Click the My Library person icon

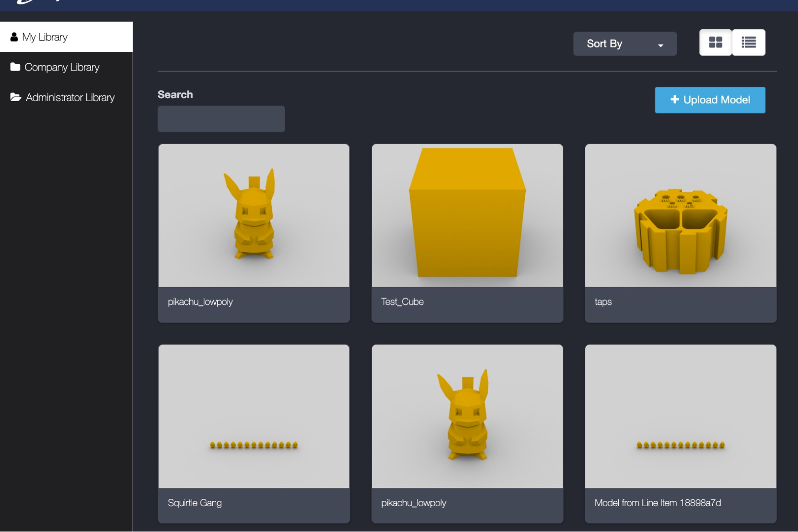pos(14,37)
